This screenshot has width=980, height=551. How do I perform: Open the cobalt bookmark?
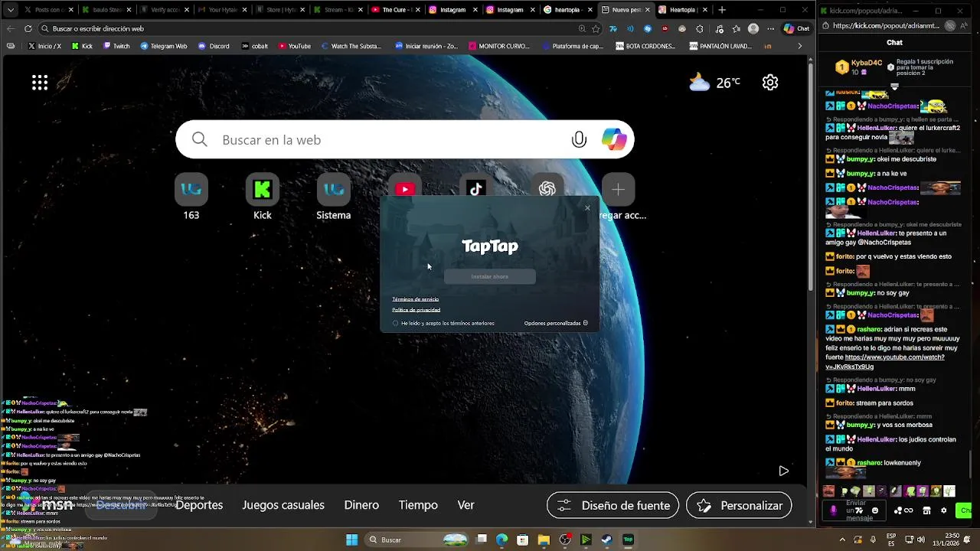(x=255, y=46)
